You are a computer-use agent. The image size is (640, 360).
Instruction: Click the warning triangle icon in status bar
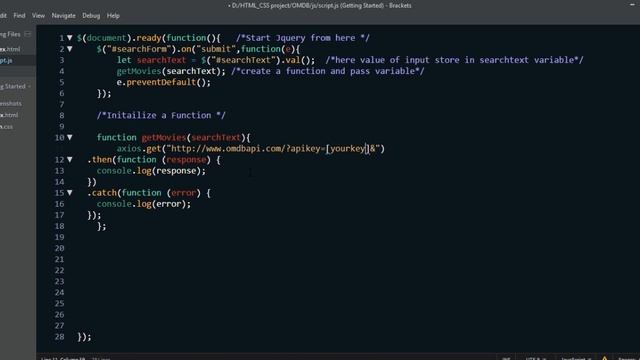pyautogui.click(x=604, y=358)
